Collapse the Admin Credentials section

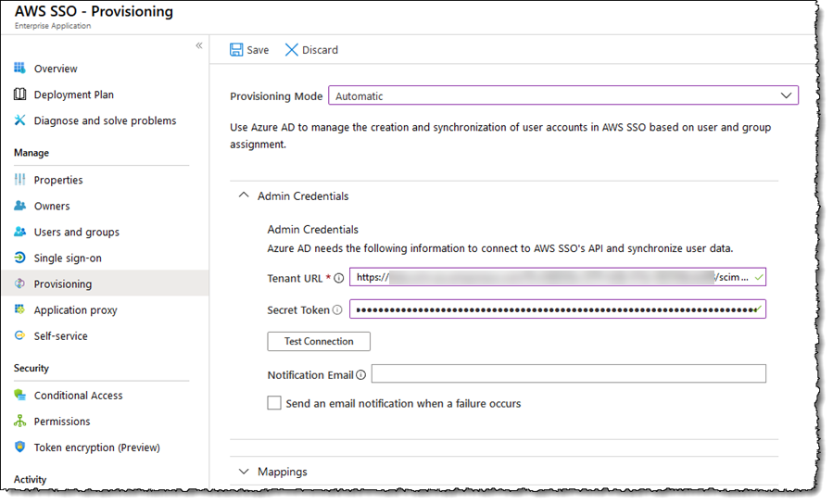pos(244,195)
